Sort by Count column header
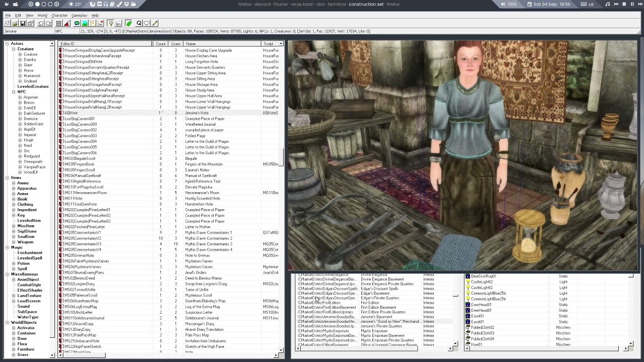Screen dimensions: 644x362 click(x=160, y=44)
